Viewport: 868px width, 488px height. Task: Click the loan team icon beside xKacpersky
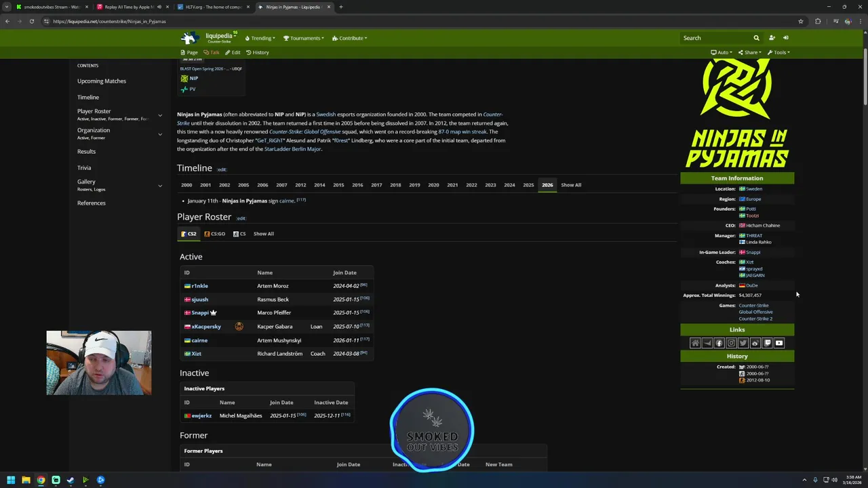click(239, 326)
